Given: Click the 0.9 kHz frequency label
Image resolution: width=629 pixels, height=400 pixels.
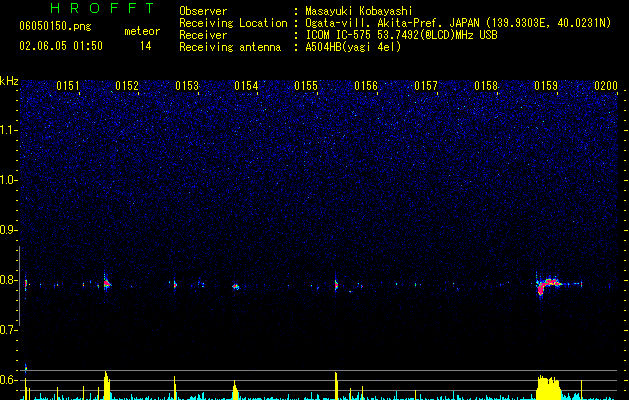Looking at the screenshot, I should 8,230.
